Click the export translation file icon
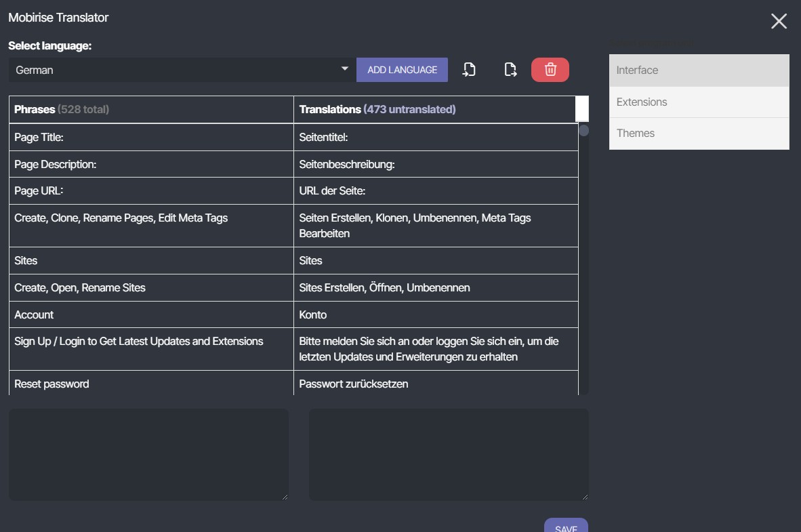801x532 pixels. tap(510, 70)
